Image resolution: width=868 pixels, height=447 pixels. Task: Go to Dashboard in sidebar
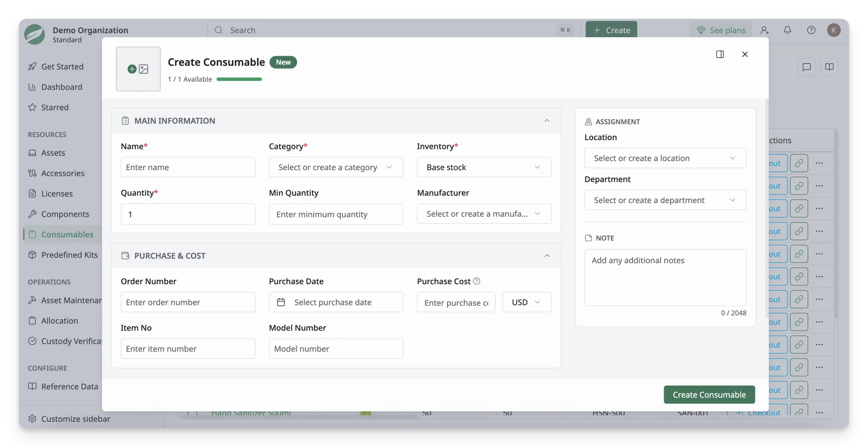click(x=62, y=87)
